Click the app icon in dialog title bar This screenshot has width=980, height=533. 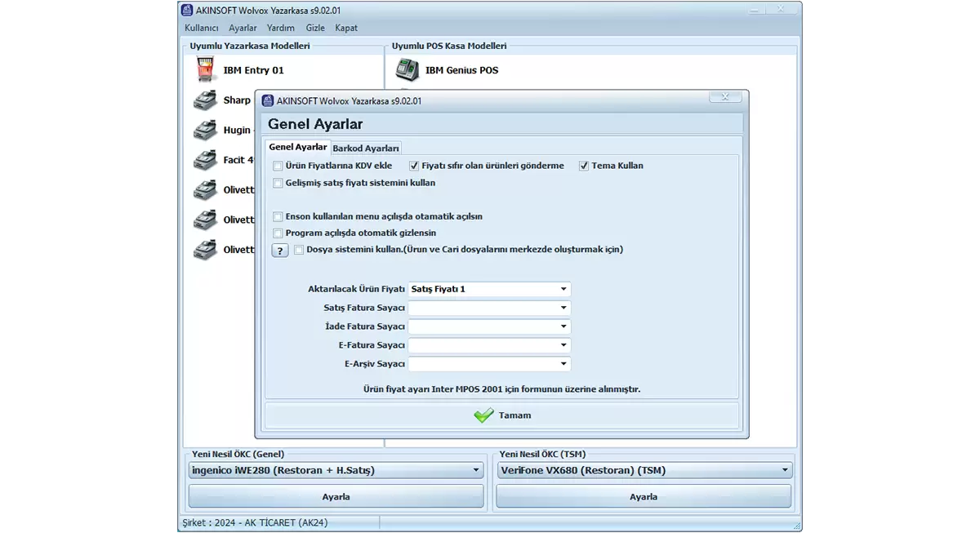(267, 101)
